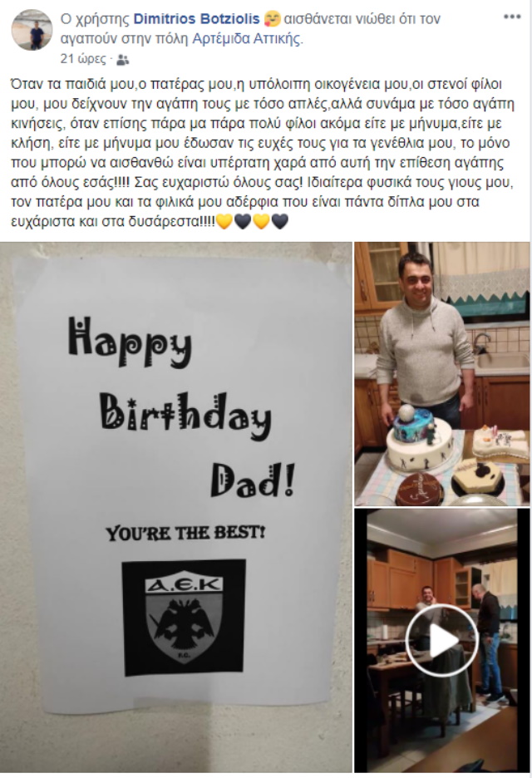This screenshot has height=778, width=532.
Task: Click the chocolate cake in the photo
Action: pyautogui.click(x=419, y=489)
